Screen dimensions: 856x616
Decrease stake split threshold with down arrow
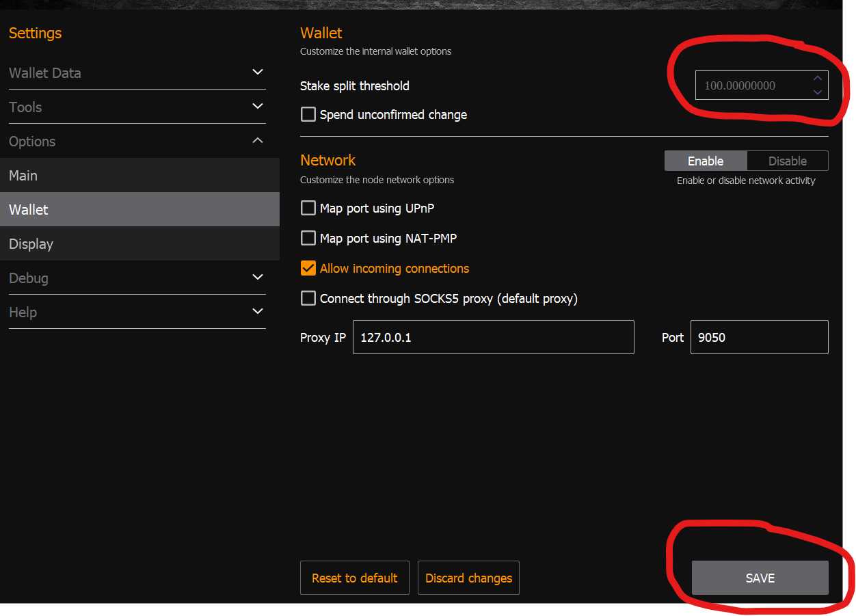coord(817,92)
